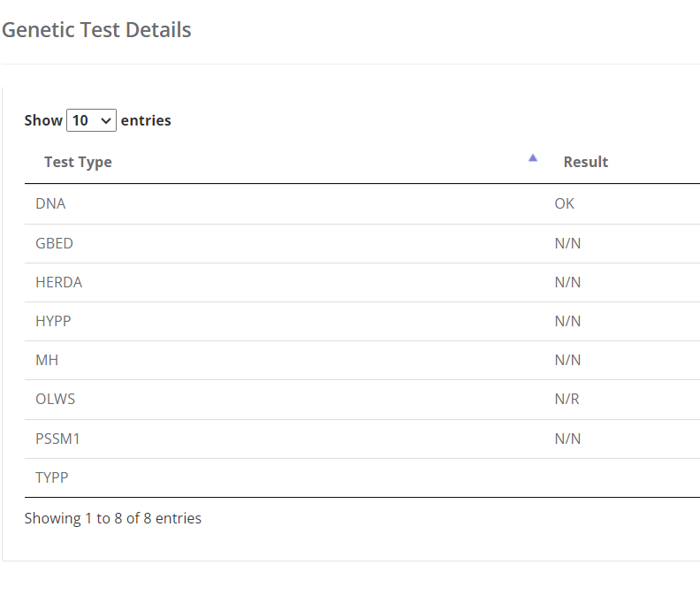
Task: Select the GBED test type cell
Action: tap(54, 243)
